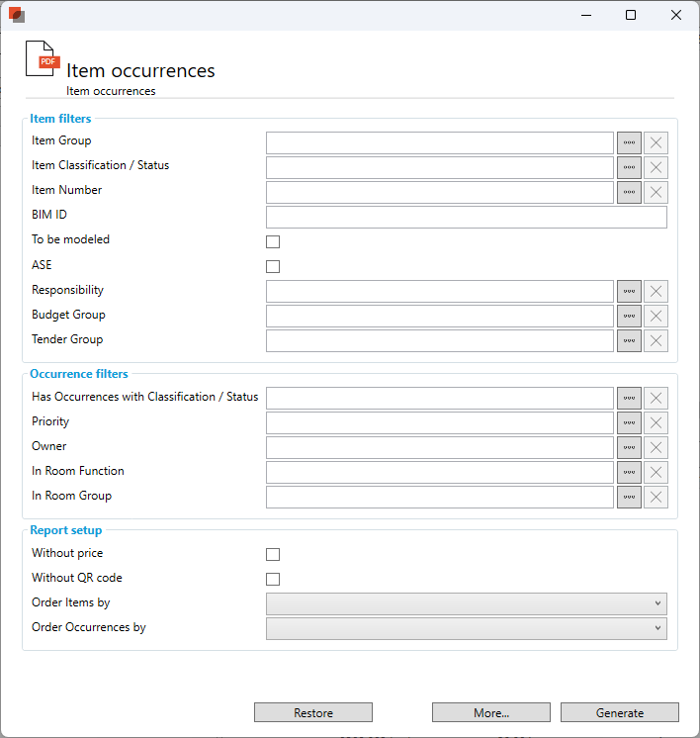Image resolution: width=700 pixels, height=738 pixels.
Task: Clear the Owner filter field
Action: [656, 447]
